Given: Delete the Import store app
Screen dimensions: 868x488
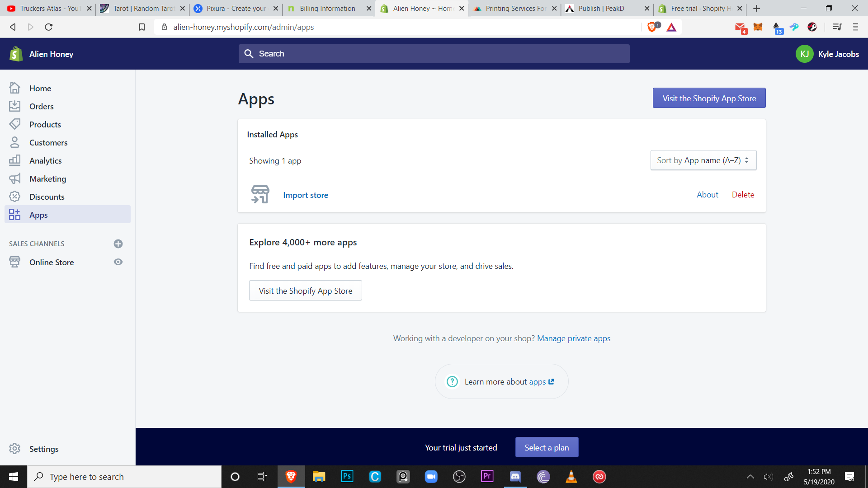Looking at the screenshot, I should [743, 194].
